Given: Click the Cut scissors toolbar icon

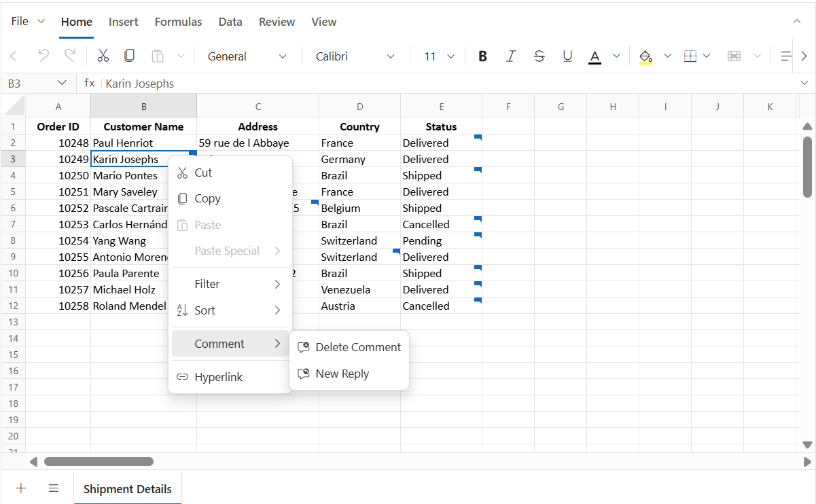Looking at the screenshot, I should (103, 56).
